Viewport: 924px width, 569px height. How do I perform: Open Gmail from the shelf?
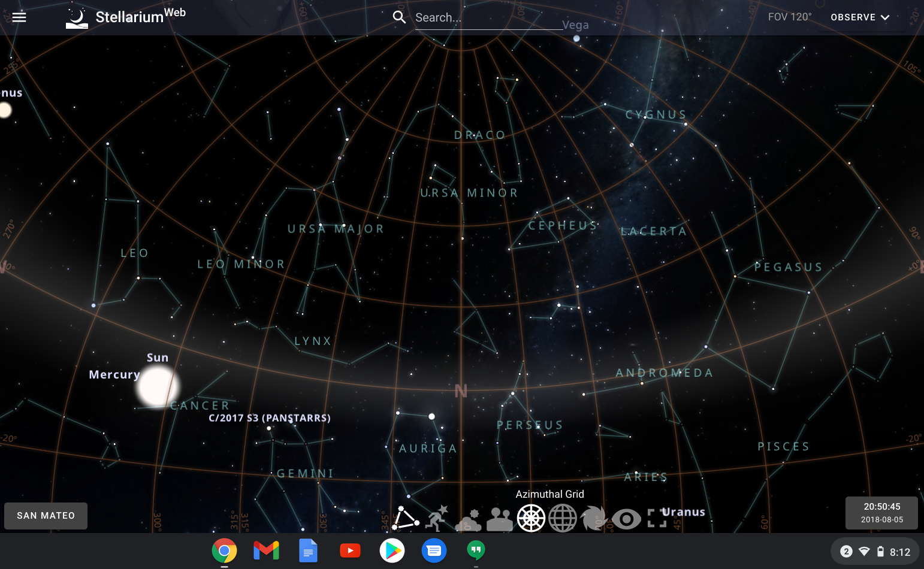266,550
